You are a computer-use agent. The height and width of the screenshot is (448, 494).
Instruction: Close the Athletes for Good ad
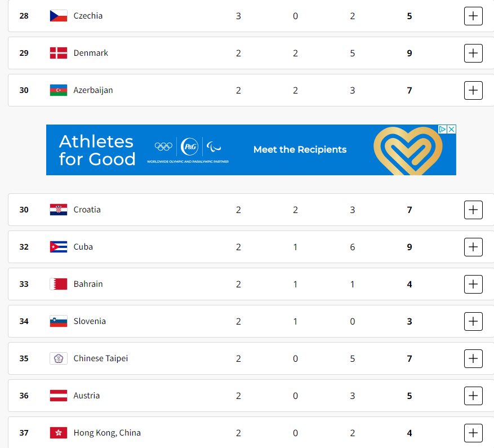point(452,129)
